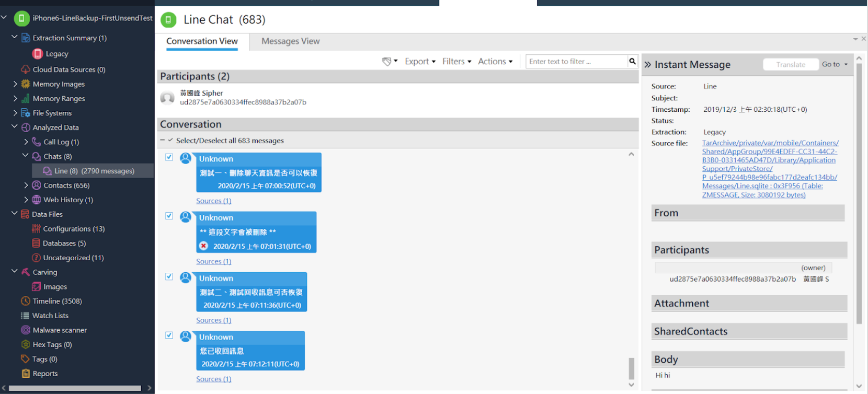Select Line (8) (2790 messages) item
The width and height of the screenshot is (868, 394).
tap(93, 171)
